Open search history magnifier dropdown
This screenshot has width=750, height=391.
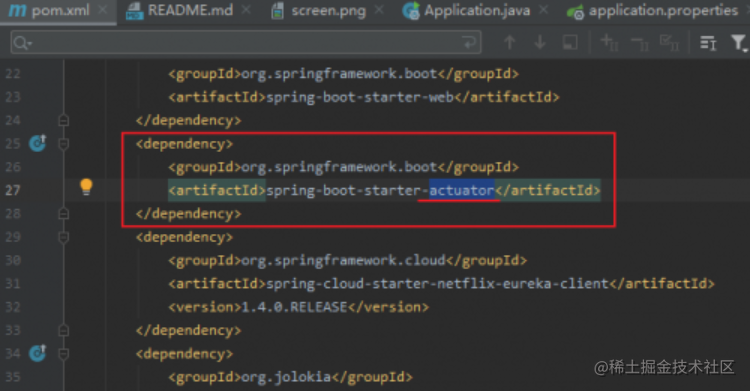(x=22, y=44)
